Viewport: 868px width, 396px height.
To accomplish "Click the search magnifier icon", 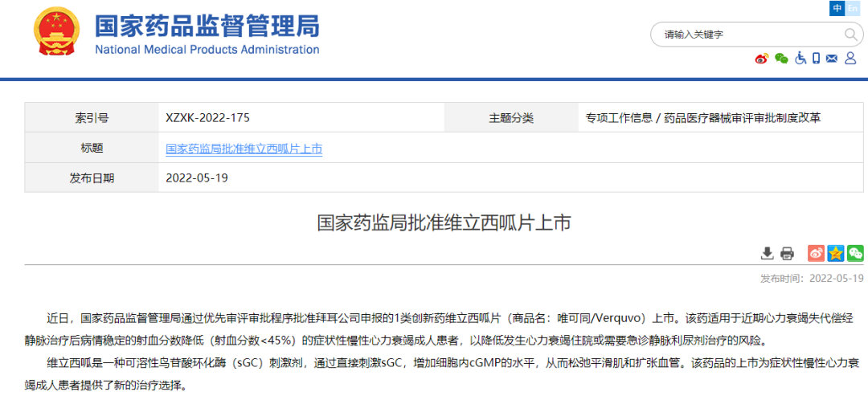I will [850, 35].
